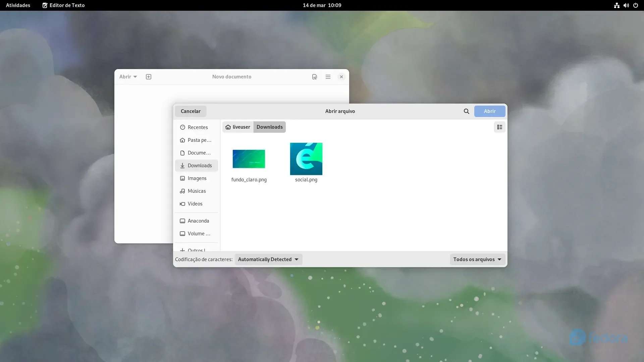Open the Volume drive entry in the sidebar
644x362 pixels.
(x=197, y=234)
